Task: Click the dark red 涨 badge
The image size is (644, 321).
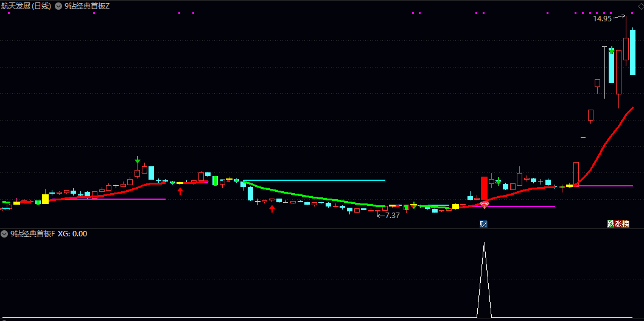Action: (618, 224)
